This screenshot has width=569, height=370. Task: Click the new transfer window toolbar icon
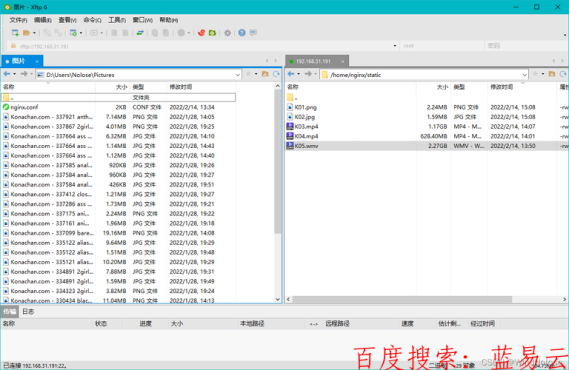click(x=73, y=33)
